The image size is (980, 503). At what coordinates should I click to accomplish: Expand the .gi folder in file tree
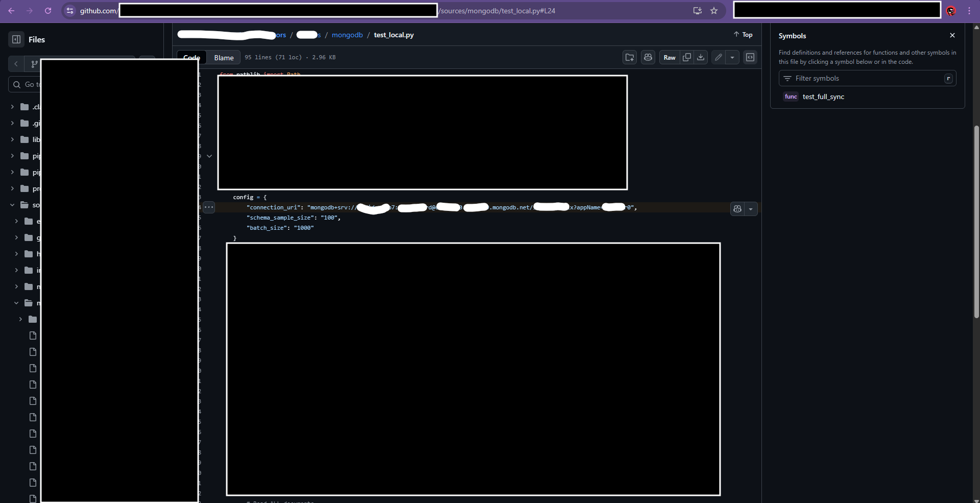pyautogui.click(x=12, y=123)
